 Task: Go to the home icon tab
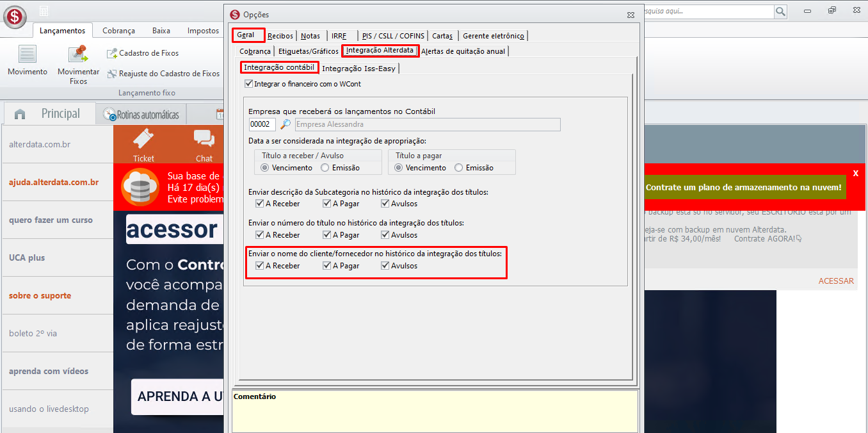[x=20, y=114]
